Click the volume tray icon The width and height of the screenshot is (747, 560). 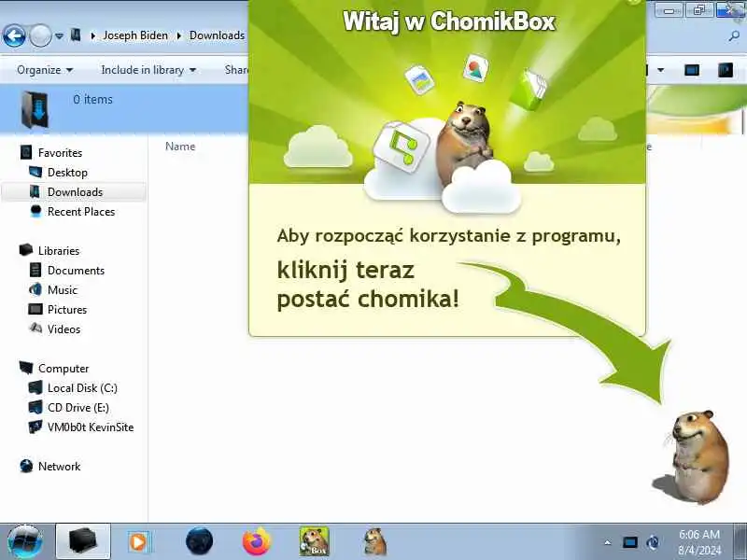(x=653, y=542)
